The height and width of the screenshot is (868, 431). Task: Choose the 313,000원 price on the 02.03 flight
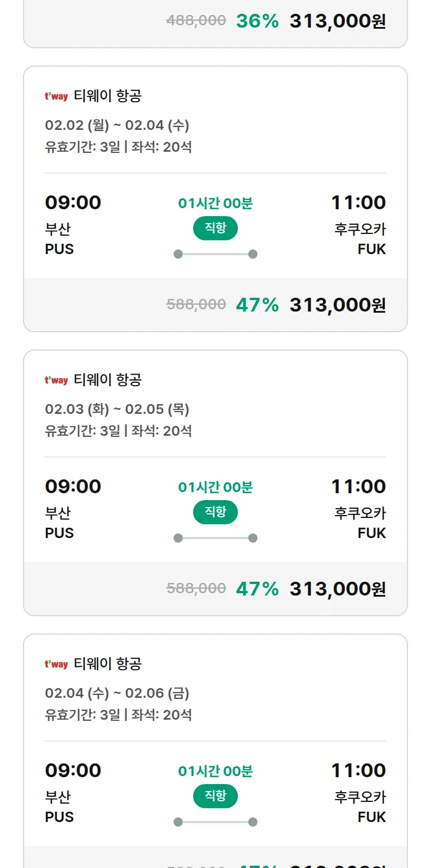click(x=337, y=589)
